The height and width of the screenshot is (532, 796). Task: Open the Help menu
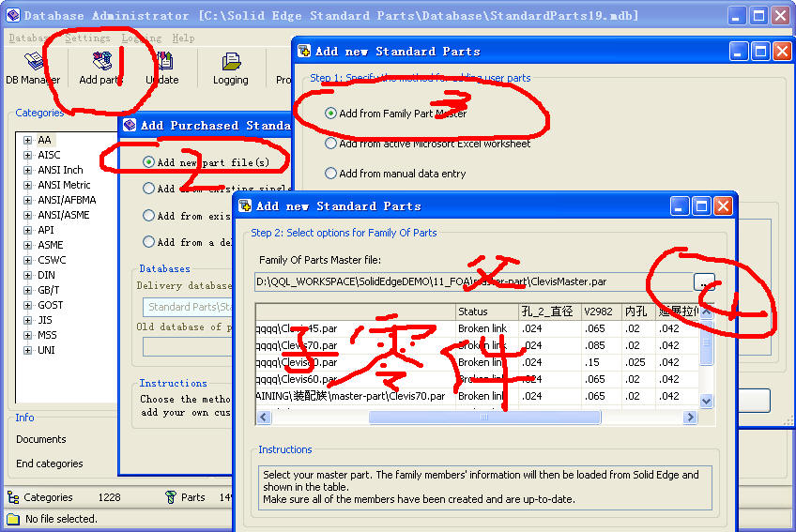(183, 38)
